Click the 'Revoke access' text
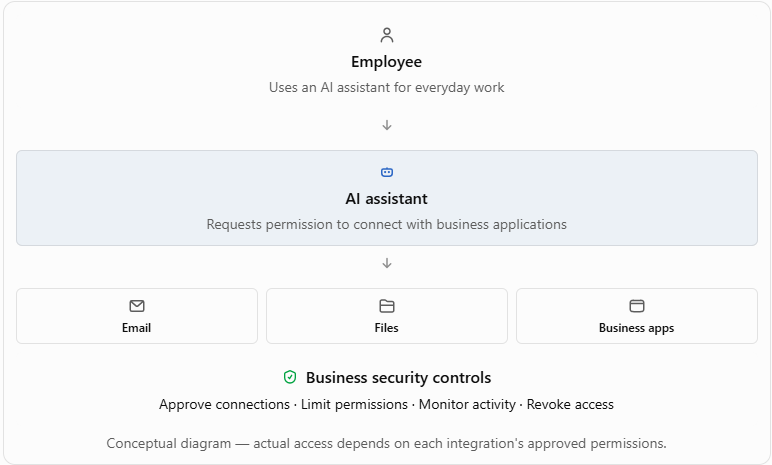This screenshot has width=772, height=465. point(570,404)
